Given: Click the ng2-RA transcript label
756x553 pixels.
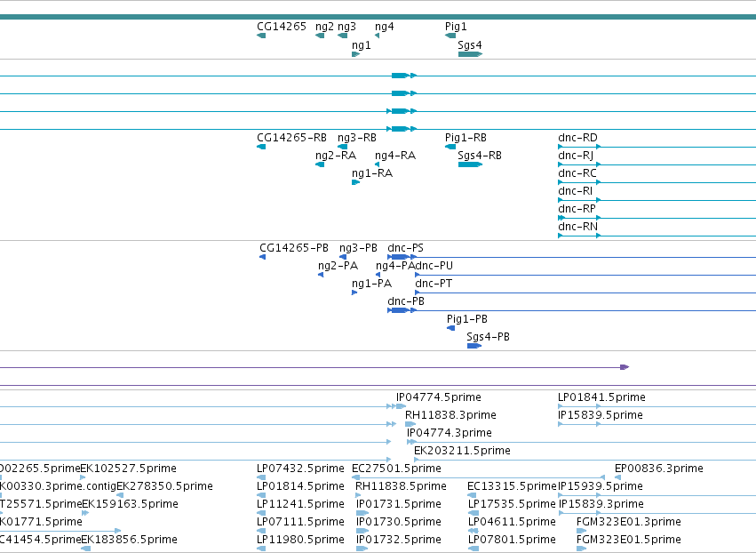Looking at the screenshot, I should point(336,156).
